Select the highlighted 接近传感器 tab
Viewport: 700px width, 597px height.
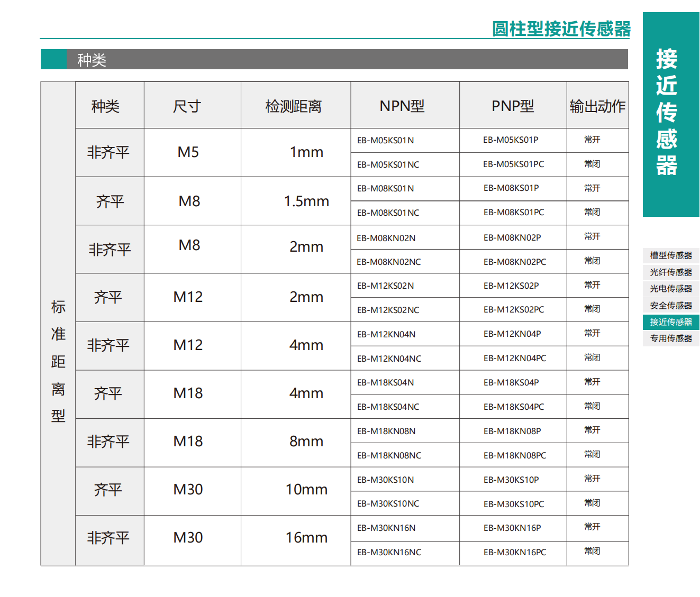[671, 322]
